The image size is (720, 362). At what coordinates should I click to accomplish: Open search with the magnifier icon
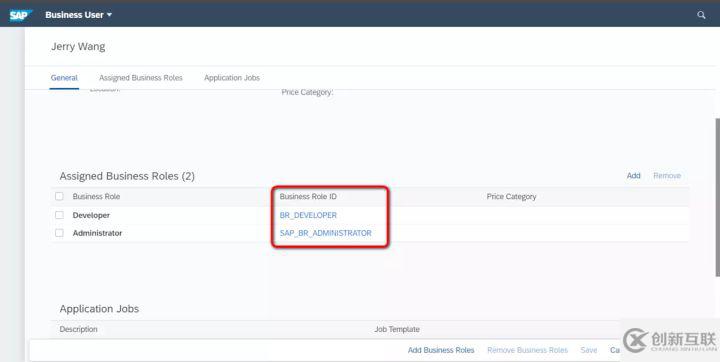[x=701, y=15]
